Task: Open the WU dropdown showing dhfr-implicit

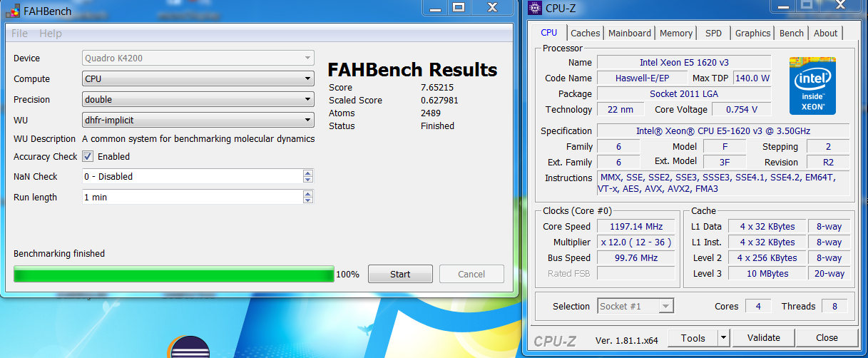Action: tap(198, 121)
